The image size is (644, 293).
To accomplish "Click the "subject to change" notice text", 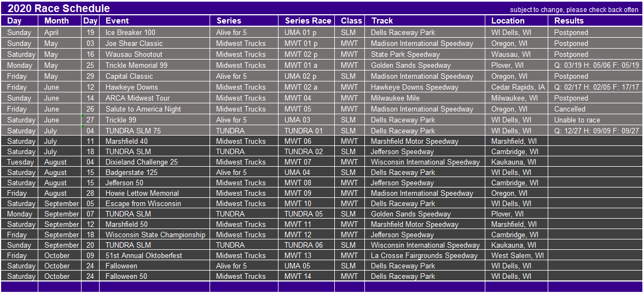I will point(574,10).
